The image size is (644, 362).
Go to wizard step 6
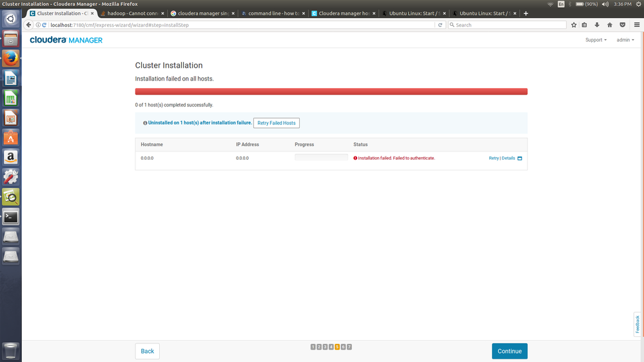pyautogui.click(x=344, y=347)
